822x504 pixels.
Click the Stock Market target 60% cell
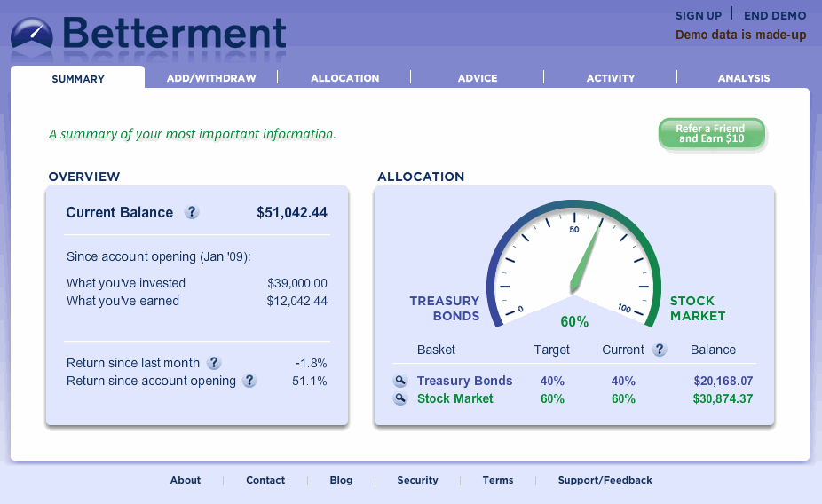click(552, 398)
